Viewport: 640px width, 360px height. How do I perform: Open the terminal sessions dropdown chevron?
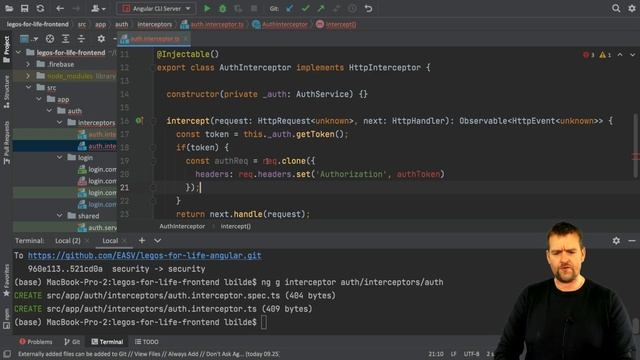(158, 241)
